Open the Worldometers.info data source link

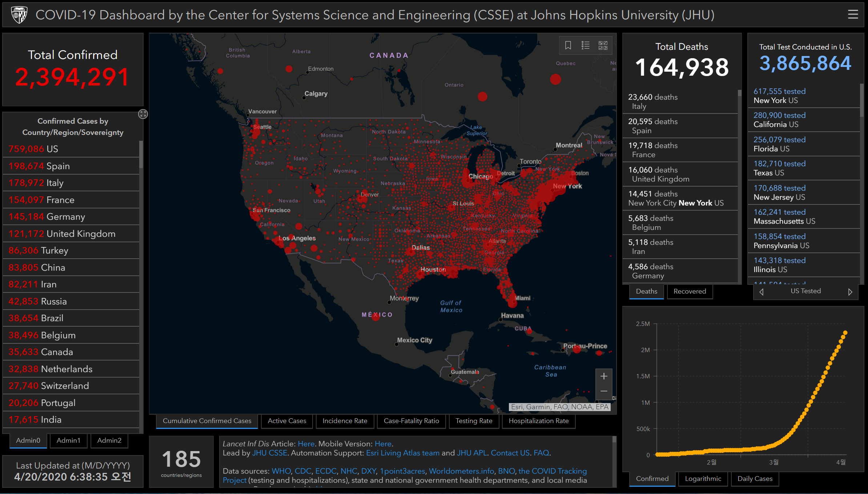(461, 471)
